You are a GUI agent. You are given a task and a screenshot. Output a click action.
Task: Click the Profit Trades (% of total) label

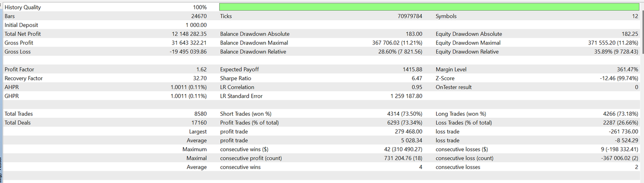(250, 123)
